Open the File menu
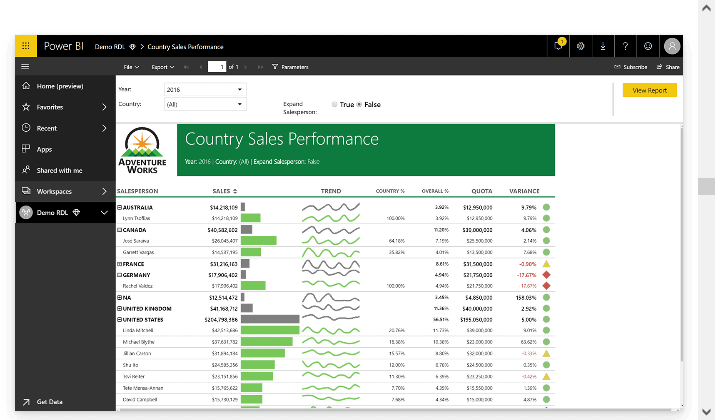715x420 pixels. [131, 67]
